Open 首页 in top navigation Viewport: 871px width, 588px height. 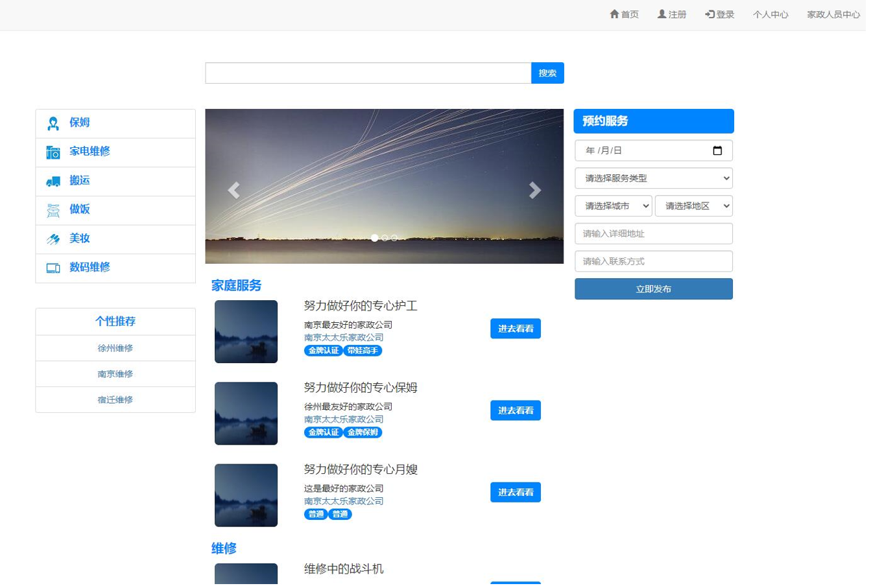(628, 14)
